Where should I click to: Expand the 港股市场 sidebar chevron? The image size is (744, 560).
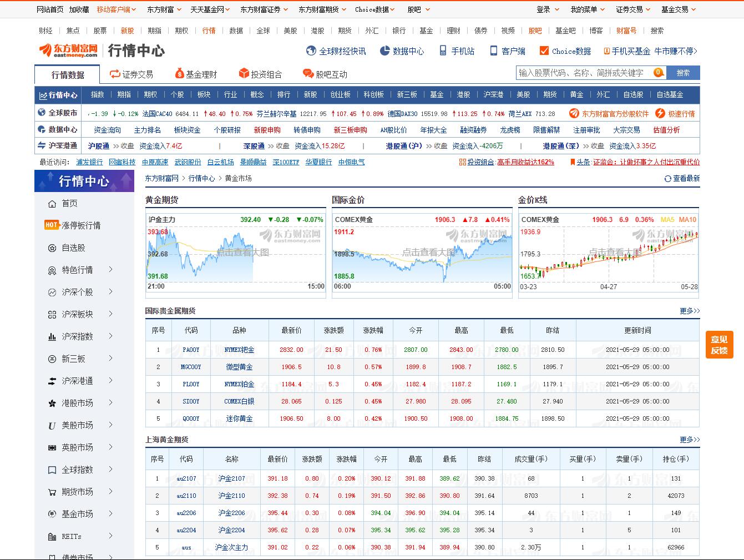click(x=110, y=403)
